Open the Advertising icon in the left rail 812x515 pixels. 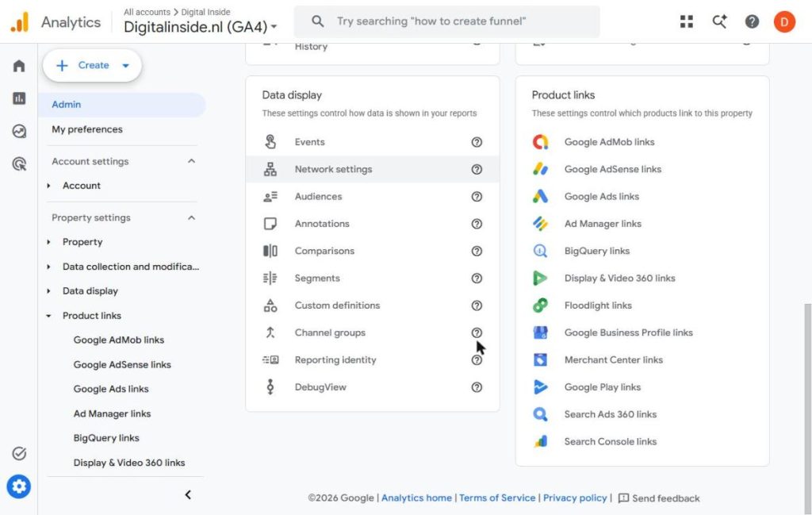tap(19, 164)
